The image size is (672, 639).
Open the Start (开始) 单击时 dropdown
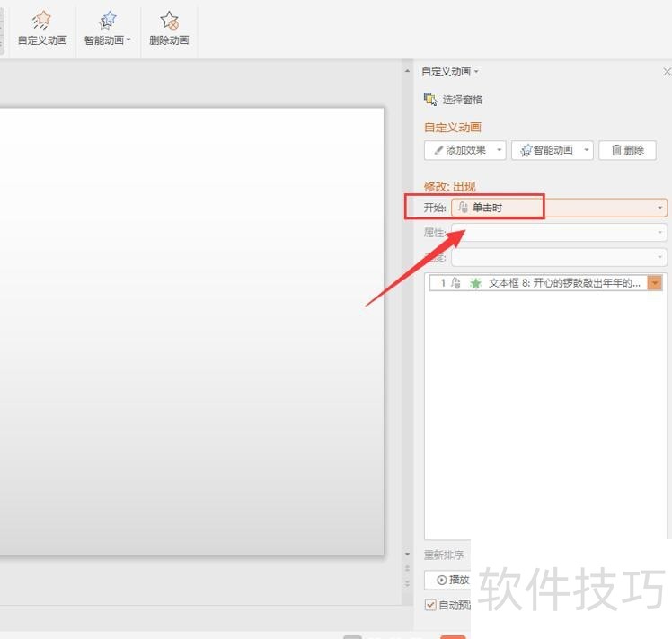(x=560, y=208)
